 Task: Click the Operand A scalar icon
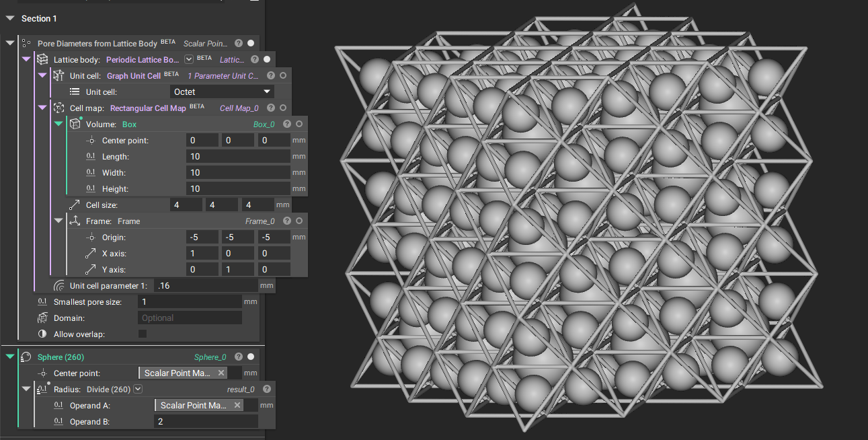tap(58, 405)
